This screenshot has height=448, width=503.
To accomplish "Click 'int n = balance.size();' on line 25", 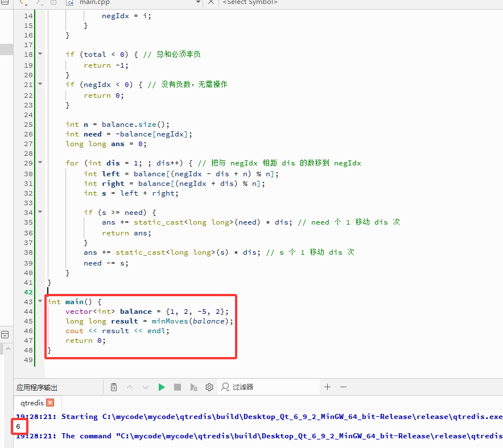I will point(117,125).
